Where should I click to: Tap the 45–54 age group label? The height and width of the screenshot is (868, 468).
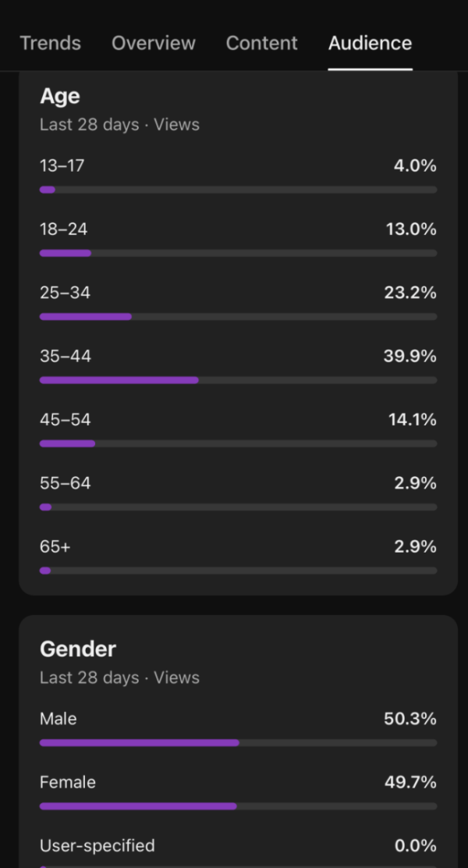[x=65, y=420]
